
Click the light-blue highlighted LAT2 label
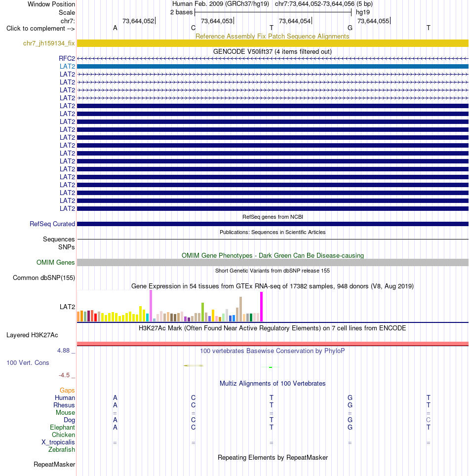68,66
